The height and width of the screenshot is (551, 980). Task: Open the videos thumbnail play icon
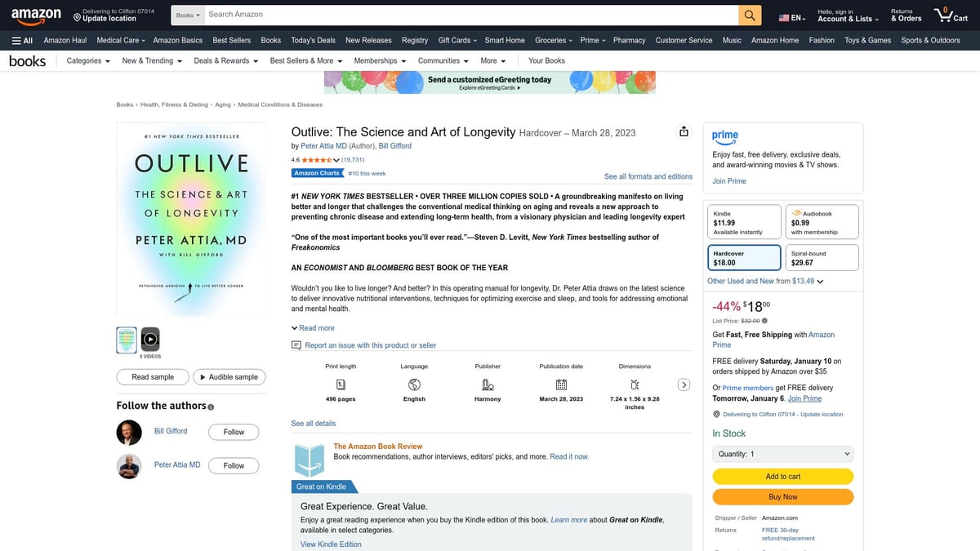(x=149, y=339)
